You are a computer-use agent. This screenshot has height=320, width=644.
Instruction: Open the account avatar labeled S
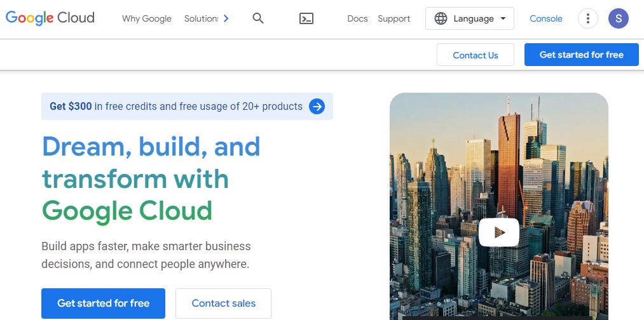click(618, 18)
